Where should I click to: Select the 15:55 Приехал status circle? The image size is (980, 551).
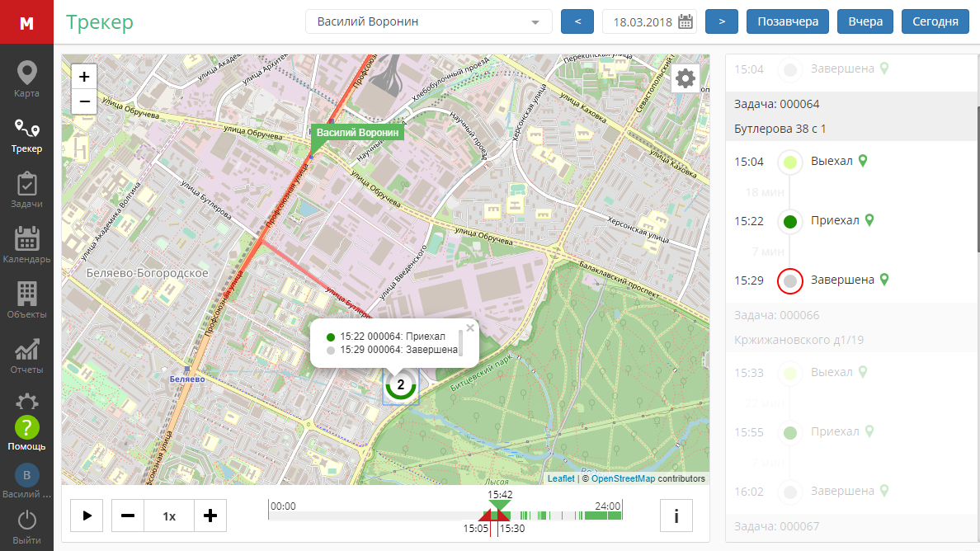tap(790, 433)
